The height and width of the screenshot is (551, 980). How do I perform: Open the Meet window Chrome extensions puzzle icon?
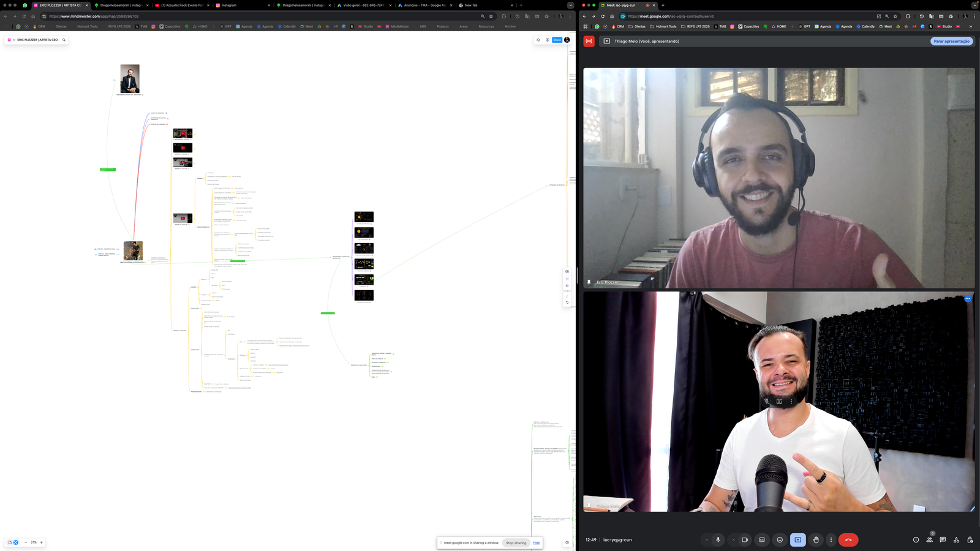(x=908, y=17)
